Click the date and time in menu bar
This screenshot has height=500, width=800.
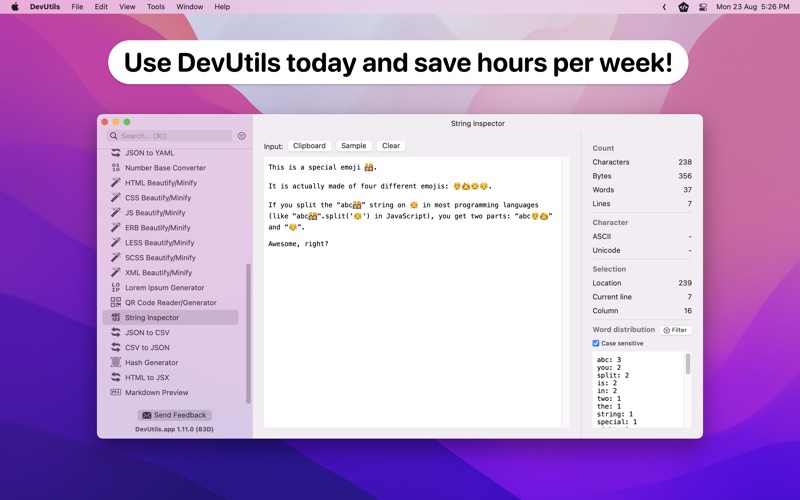pos(753,7)
